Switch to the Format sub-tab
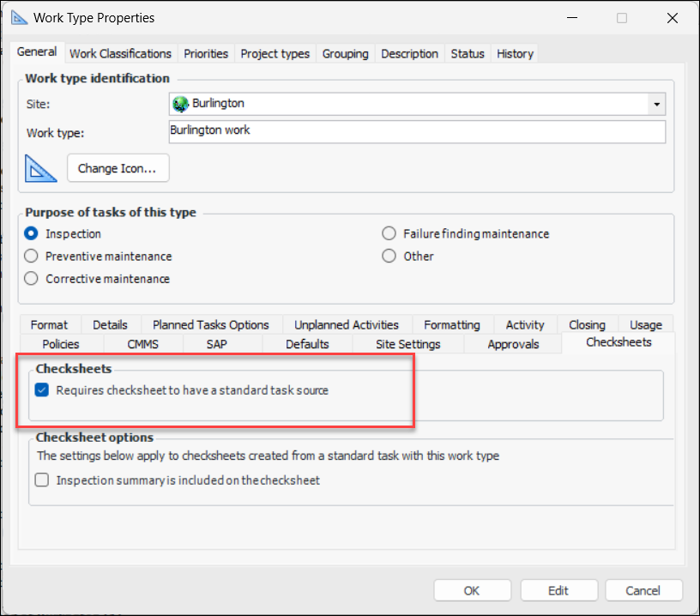700x616 pixels. tap(49, 324)
